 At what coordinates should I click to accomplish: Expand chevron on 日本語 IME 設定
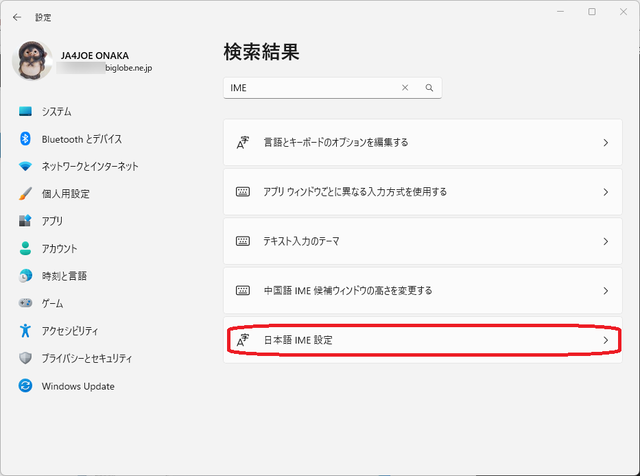coord(606,340)
